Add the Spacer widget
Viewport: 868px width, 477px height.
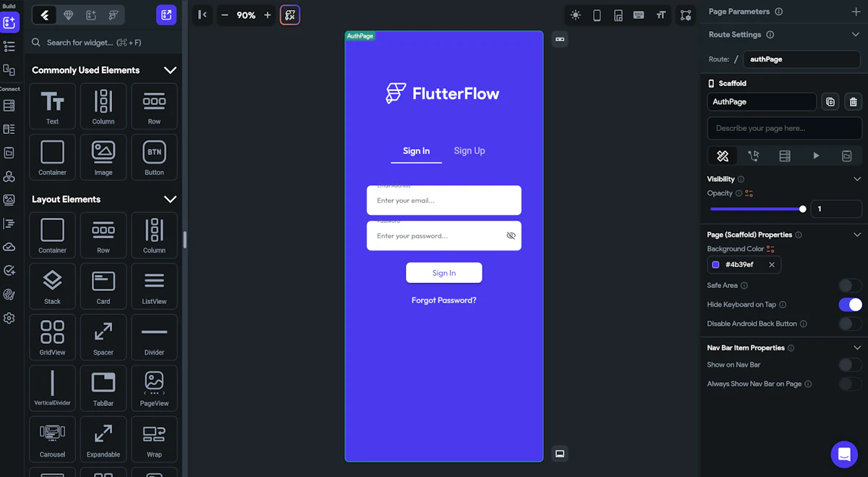pos(103,336)
